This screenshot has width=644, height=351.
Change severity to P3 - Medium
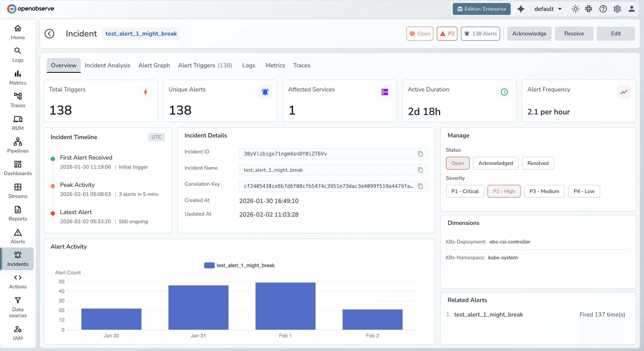[x=544, y=191]
